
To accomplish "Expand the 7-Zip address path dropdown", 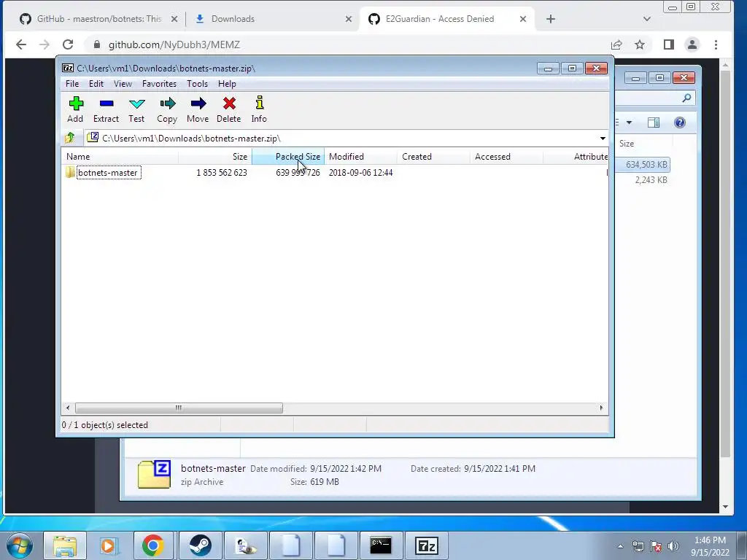I will tap(603, 139).
